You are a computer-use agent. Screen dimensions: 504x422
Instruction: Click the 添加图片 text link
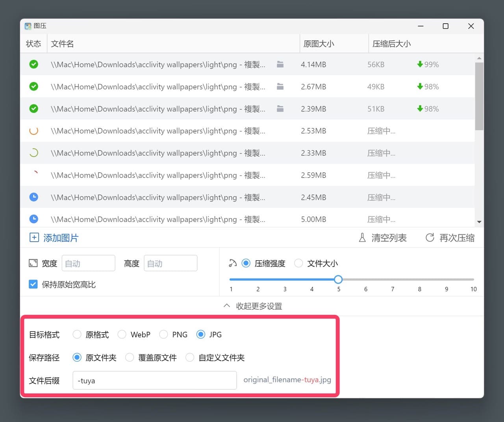[x=61, y=238]
